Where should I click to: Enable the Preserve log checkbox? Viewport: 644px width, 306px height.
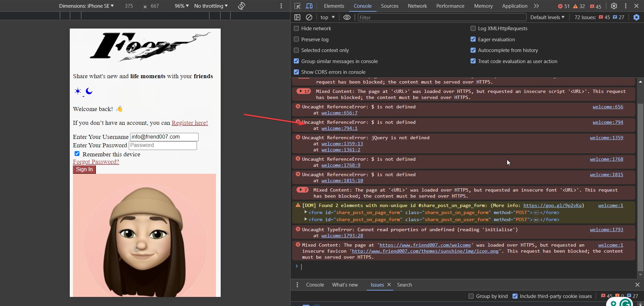tap(297, 39)
